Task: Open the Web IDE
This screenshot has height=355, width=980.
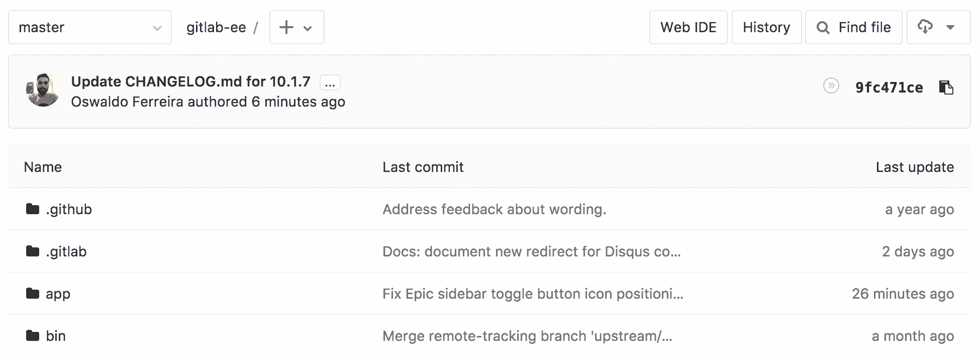Action: click(689, 27)
